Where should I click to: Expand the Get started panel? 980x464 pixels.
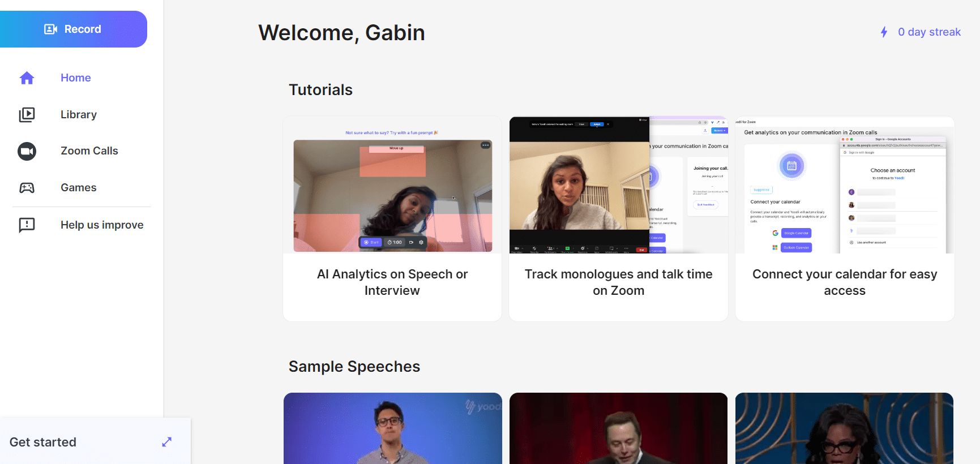[x=166, y=442]
